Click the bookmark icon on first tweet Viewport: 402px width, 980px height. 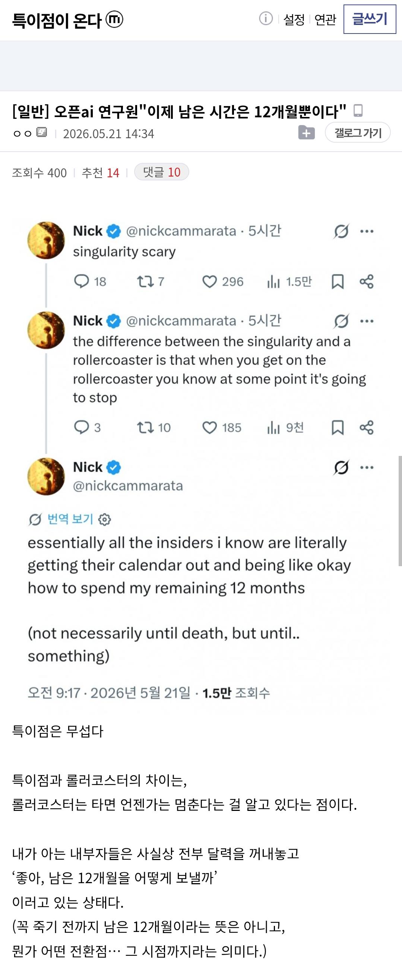click(338, 282)
